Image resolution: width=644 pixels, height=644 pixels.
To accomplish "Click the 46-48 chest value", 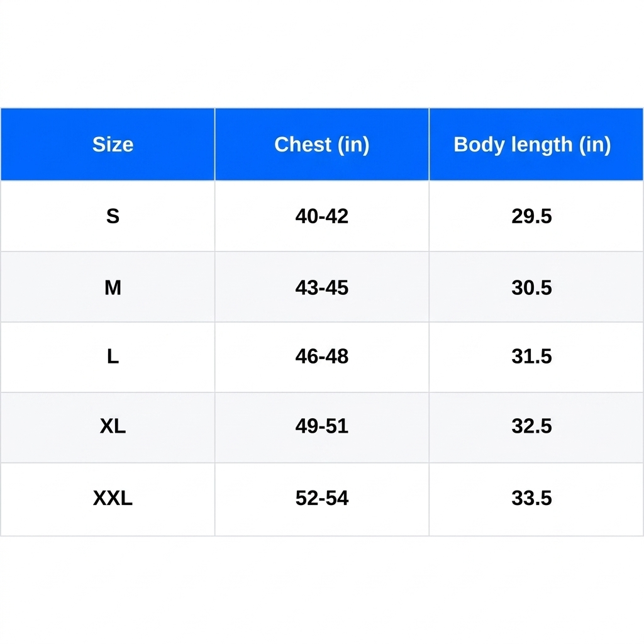I will click(322, 356).
